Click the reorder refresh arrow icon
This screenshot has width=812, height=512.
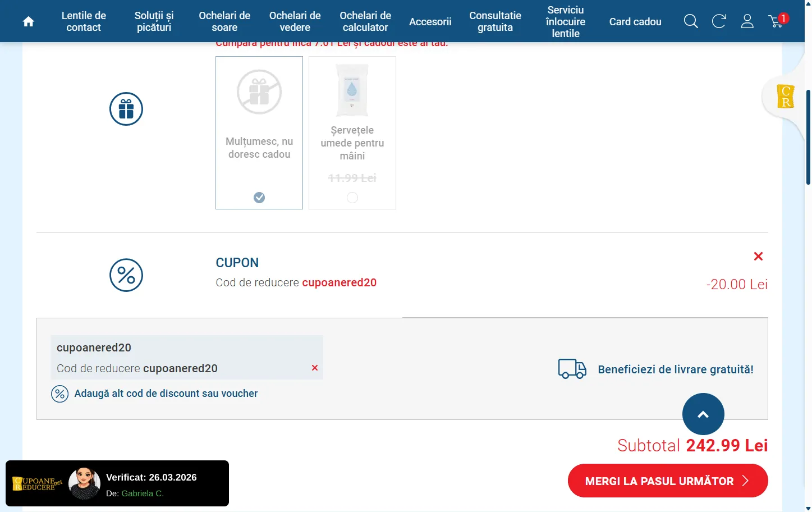[719, 22]
